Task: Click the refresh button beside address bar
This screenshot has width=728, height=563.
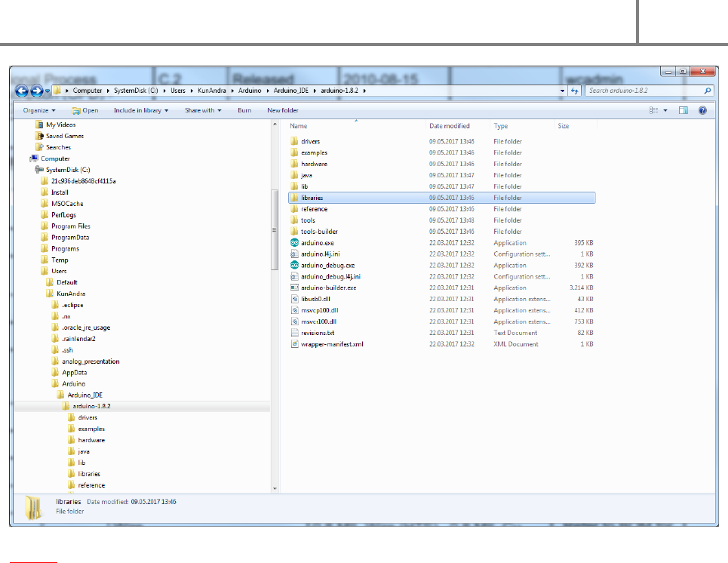Action: tap(575, 91)
